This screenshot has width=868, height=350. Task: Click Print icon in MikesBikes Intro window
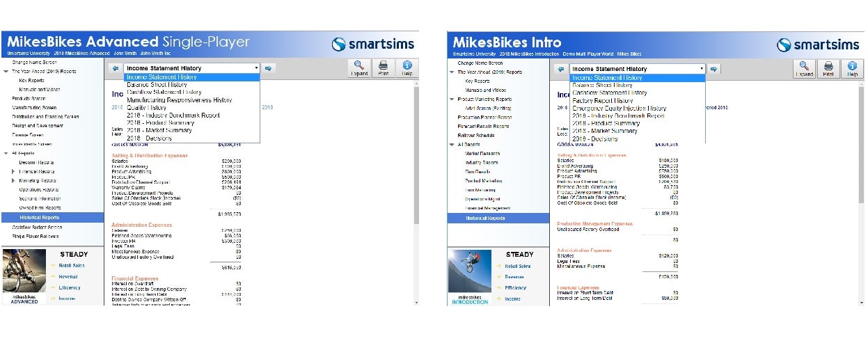[x=828, y=68]
